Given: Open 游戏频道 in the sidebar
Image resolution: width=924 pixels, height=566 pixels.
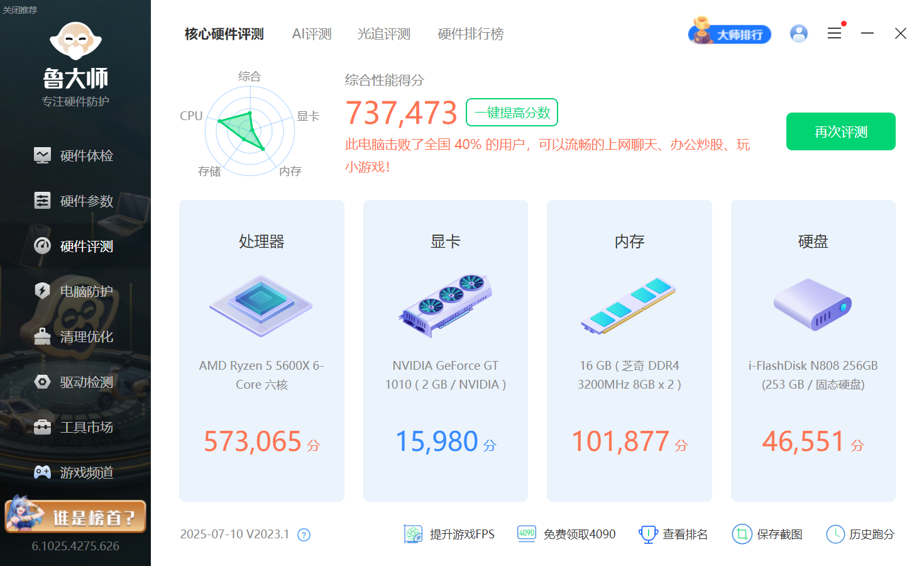Looking at the screenshot, I should pyautogui.click(x=75, y=472).
